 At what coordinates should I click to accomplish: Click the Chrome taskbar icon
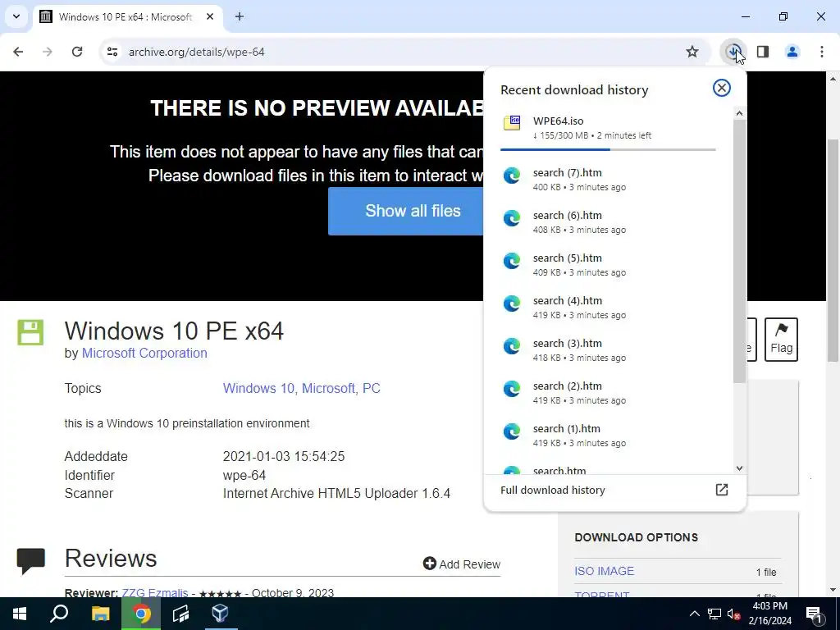[141, 614]
